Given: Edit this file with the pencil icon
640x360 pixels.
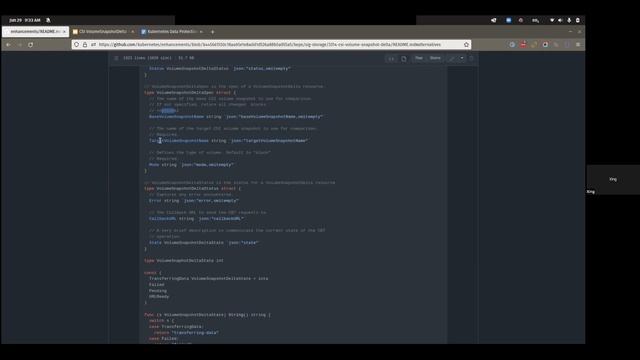Looking at the screenshot, I should [x=452, y=58].
